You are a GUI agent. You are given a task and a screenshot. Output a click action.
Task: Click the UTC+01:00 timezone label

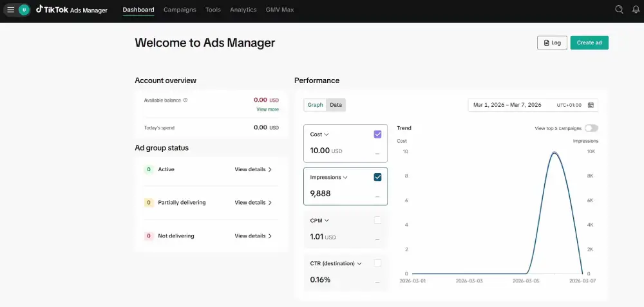[x=569, y=105]
